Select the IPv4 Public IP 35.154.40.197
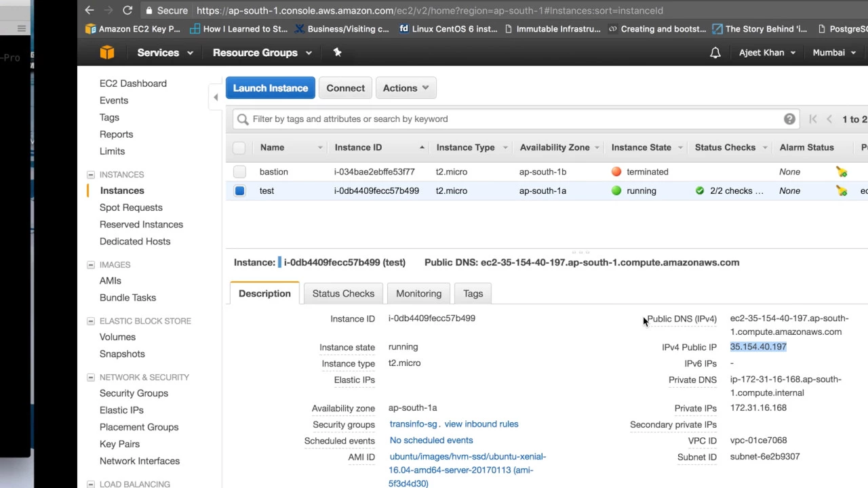Image resolution: width=868 pixels, height=488 pixels. click(x=758, y=347)
